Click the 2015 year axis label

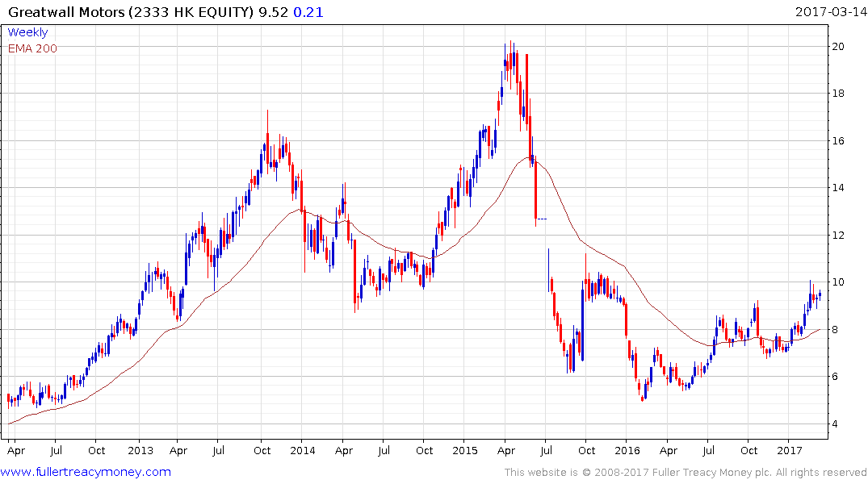point(465,450)
